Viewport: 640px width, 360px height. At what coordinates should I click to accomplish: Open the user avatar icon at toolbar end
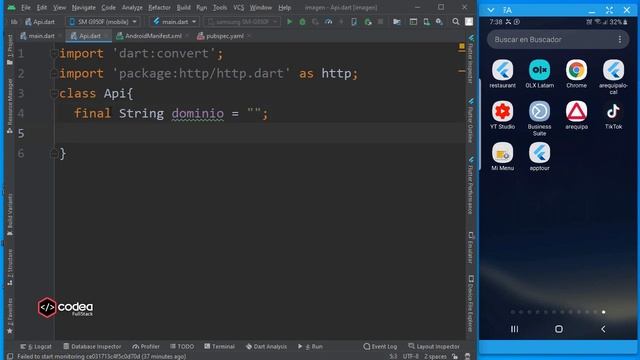[x=469, y=22]
